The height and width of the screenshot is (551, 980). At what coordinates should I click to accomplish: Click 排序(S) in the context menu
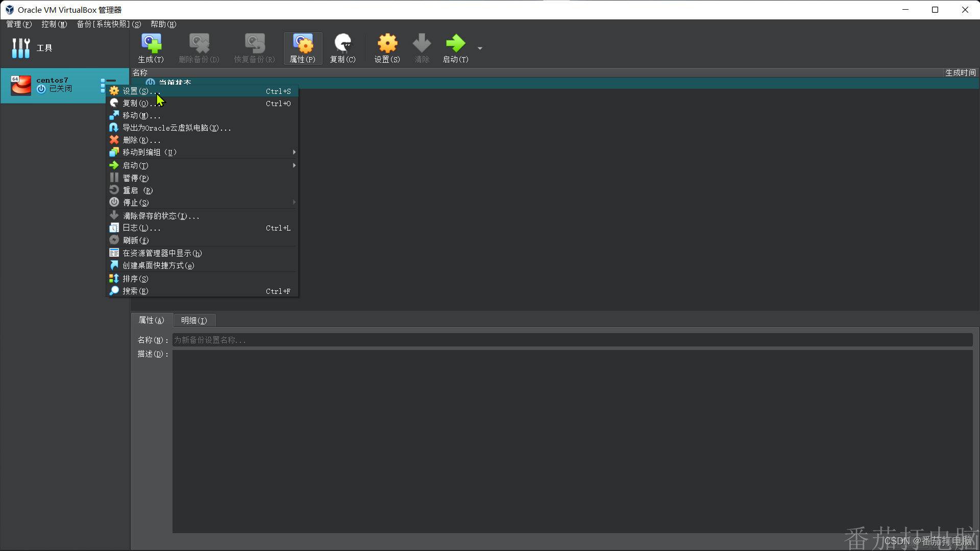pos(202,279)
